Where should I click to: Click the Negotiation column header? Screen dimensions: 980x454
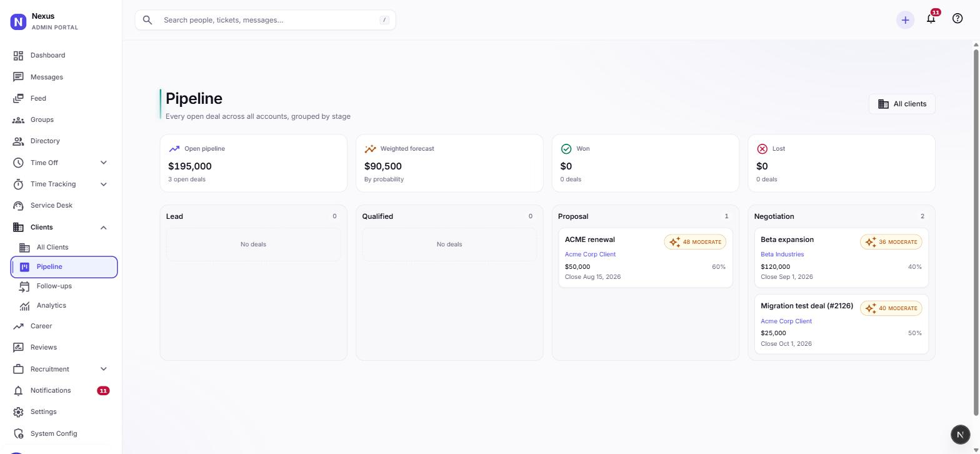tap(774, 216)
